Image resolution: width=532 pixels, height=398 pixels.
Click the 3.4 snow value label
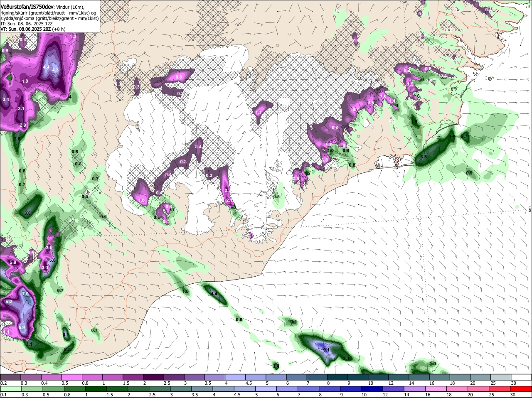[6, 100]
